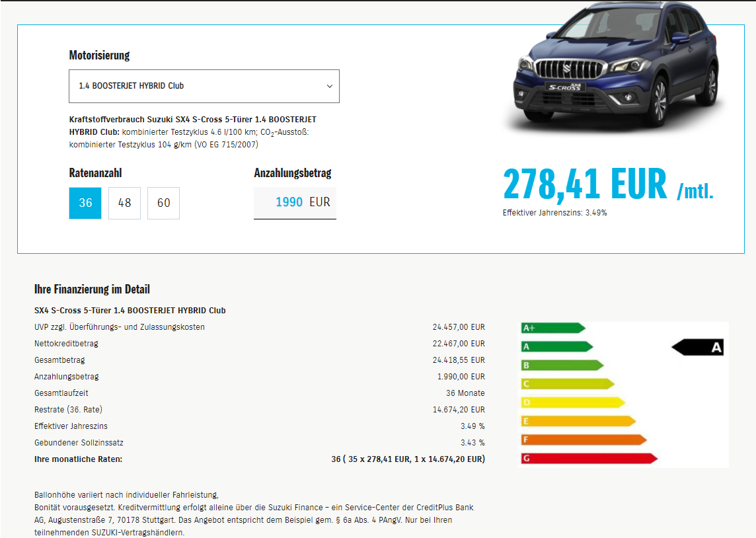The width and height of the screenshot is (756, 538).
Task: Click the Motorisierung heading
Action: [99, 56]
